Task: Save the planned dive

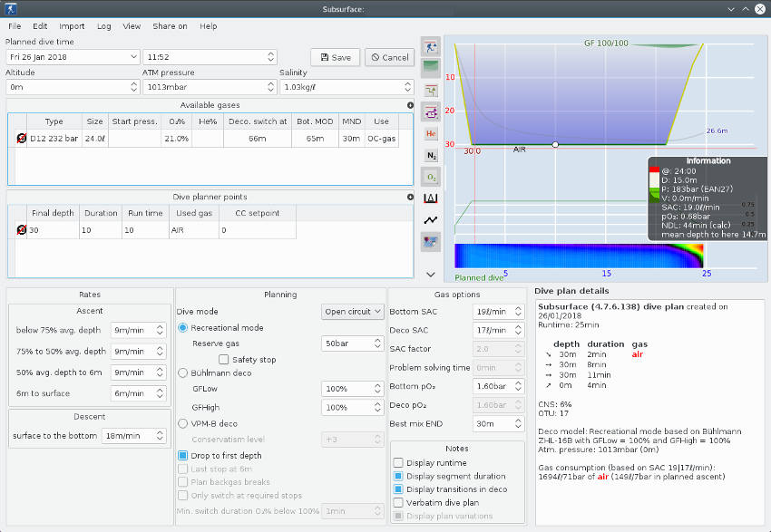Action: pyautogui.click(x=335, y=57)
